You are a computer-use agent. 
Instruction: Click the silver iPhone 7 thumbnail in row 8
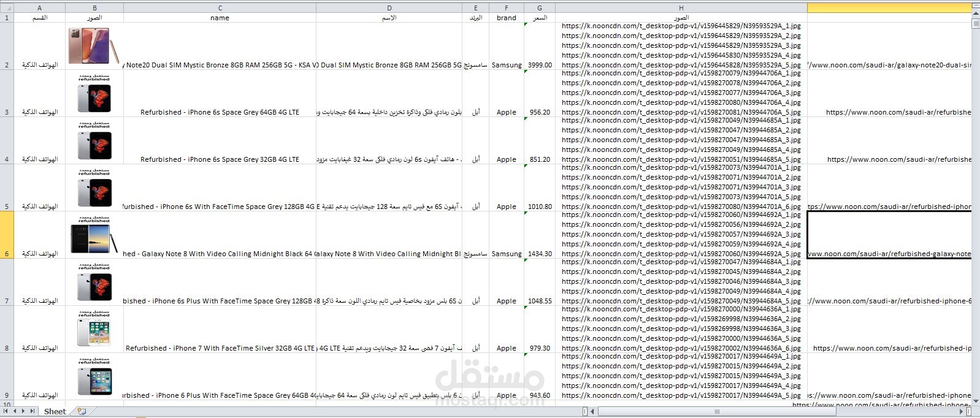coord(94,329)
